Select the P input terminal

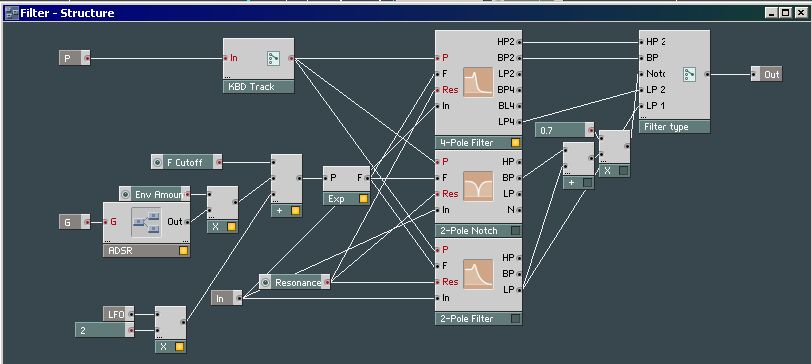tap(75, 59)
